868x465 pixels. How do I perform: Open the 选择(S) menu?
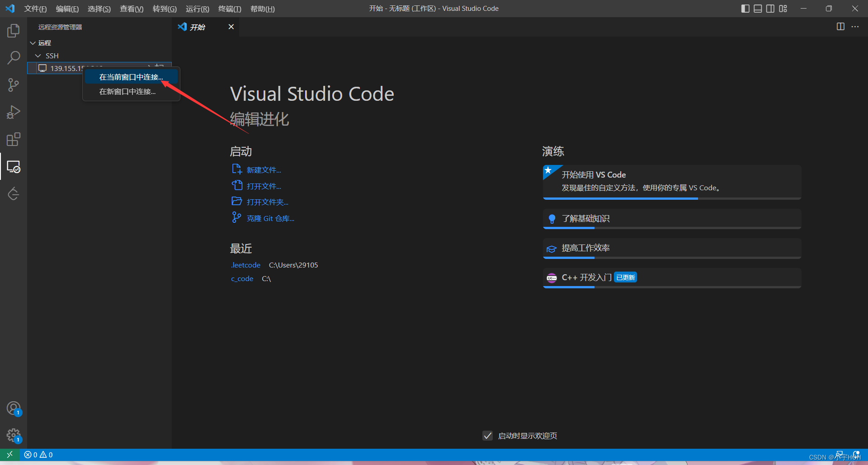click(99, 9)
